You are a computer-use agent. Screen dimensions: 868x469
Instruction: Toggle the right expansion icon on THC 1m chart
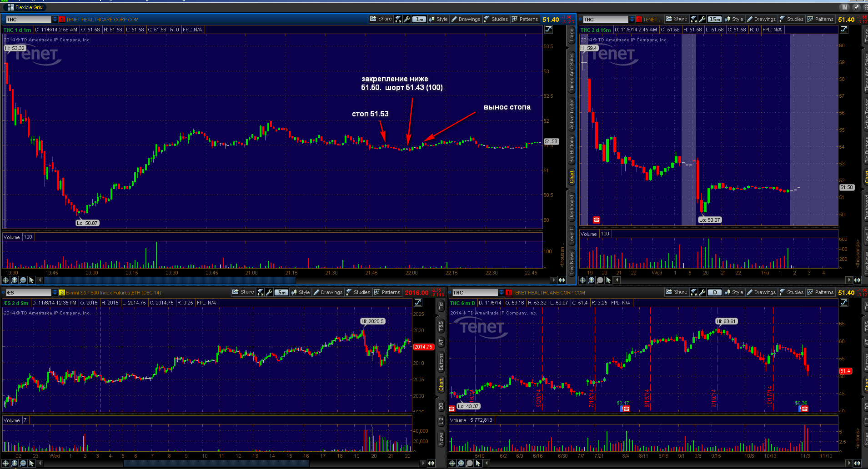coord(549,30)
